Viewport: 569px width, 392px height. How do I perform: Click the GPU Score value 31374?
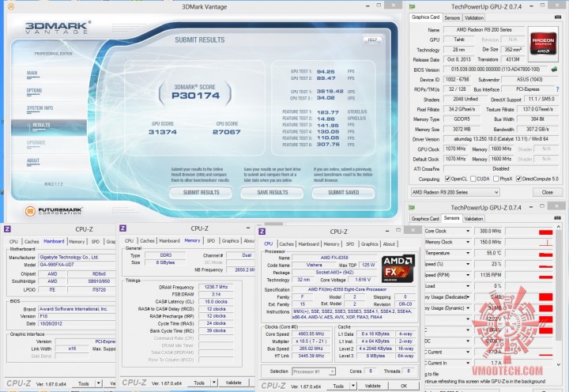pyautogui.click(x=163, y=132)
